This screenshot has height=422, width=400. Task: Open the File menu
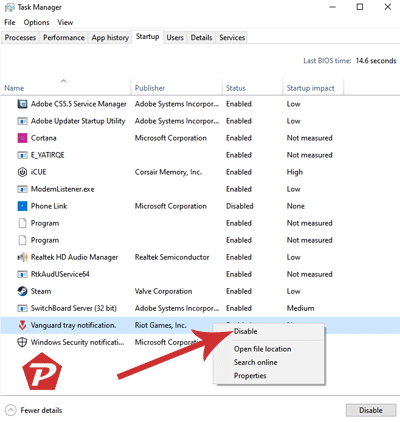[x=10, y=22]
